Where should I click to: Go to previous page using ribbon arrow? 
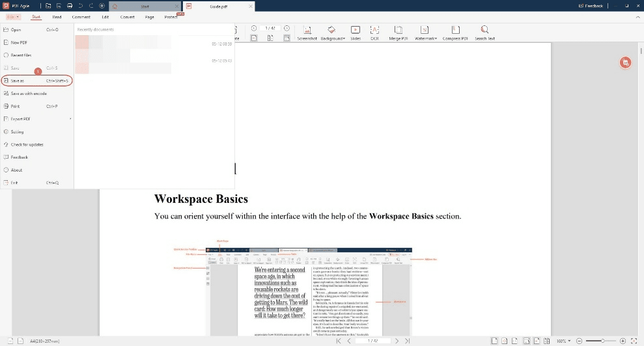254,29
